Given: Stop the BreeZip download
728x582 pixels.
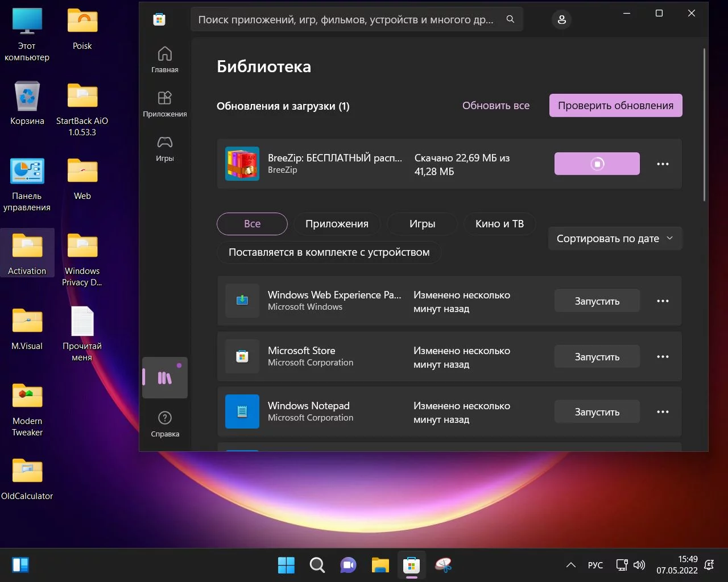Looking at the screenshot, I should pos(597,164).
